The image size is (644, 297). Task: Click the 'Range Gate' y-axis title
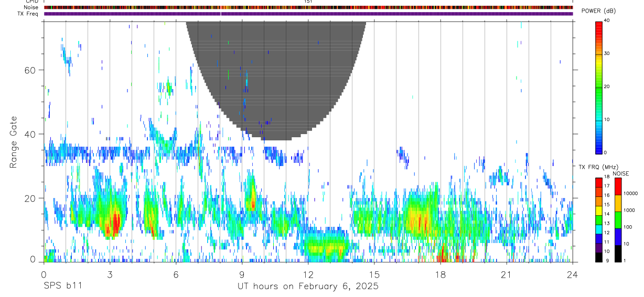click(14, 142)
